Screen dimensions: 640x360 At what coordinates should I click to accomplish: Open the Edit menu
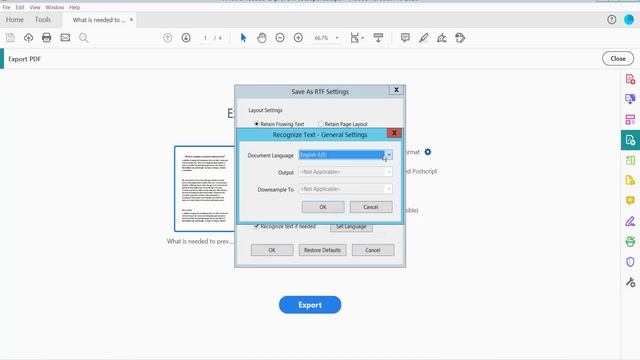click(20, 7)
